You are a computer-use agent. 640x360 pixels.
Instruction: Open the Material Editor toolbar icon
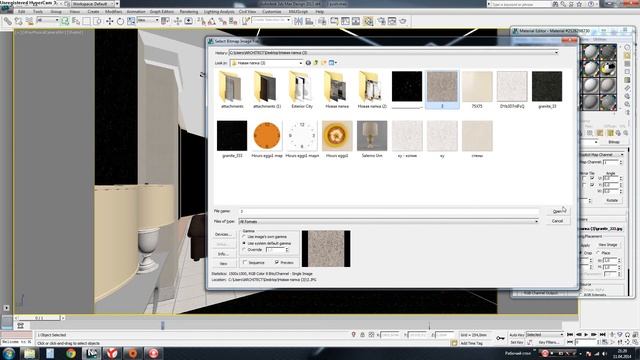368,21
